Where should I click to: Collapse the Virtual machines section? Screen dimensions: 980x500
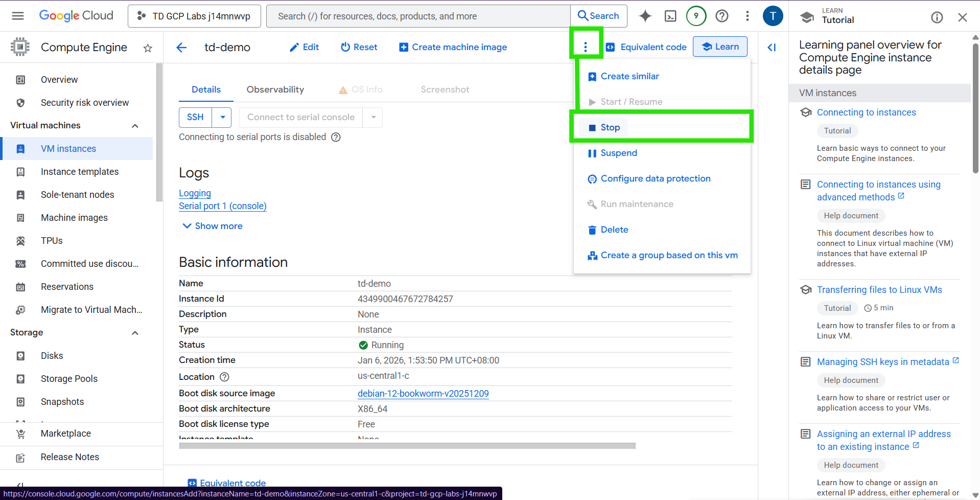tap(135, 126)
